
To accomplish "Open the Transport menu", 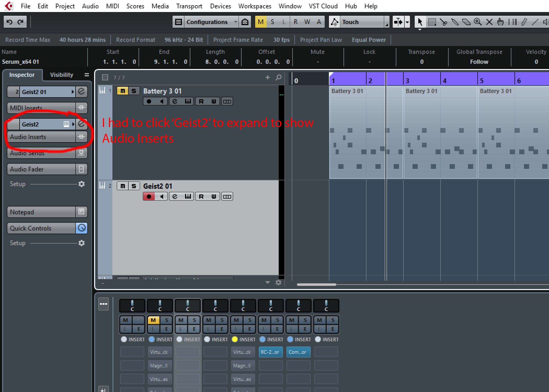I will tap(189, 6).
